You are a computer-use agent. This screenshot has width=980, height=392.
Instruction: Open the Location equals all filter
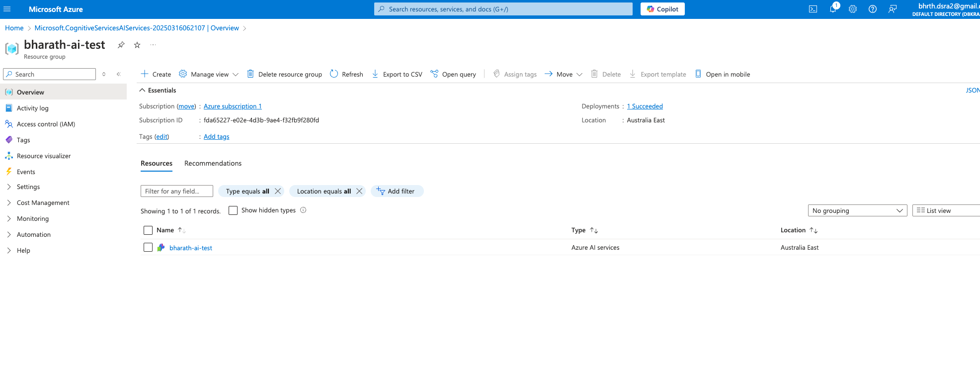tap(324, 191)
